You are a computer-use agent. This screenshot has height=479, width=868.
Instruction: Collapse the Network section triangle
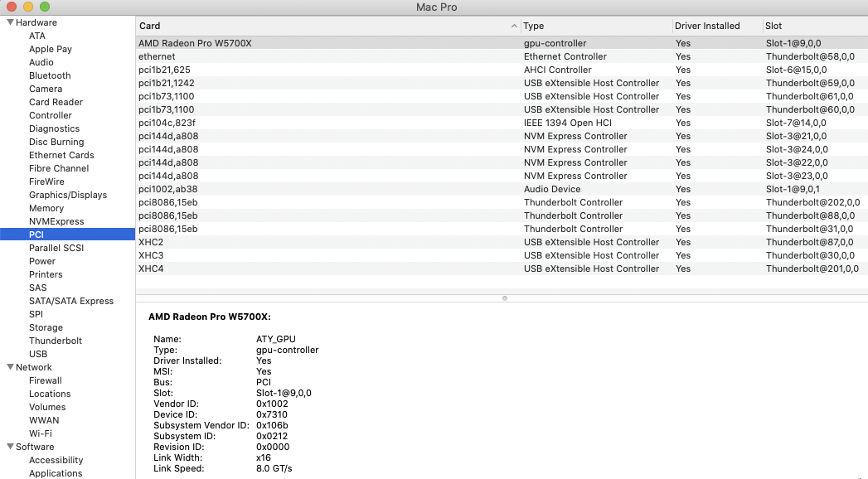click(x=10, y=367)
